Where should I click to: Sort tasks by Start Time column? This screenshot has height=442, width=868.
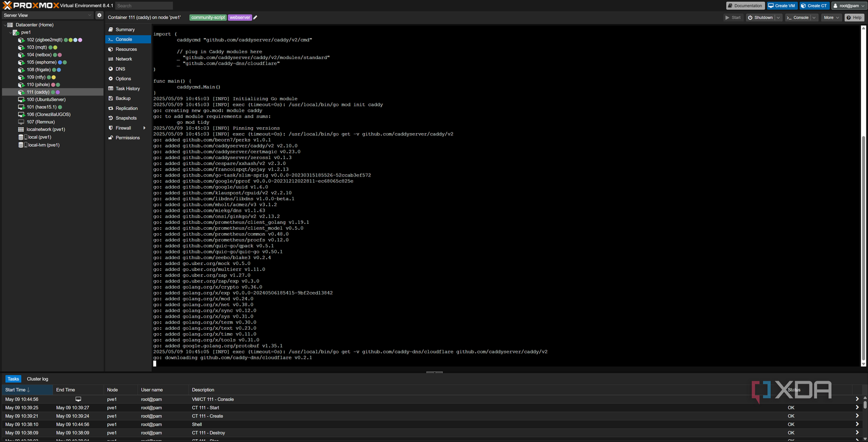27,390
